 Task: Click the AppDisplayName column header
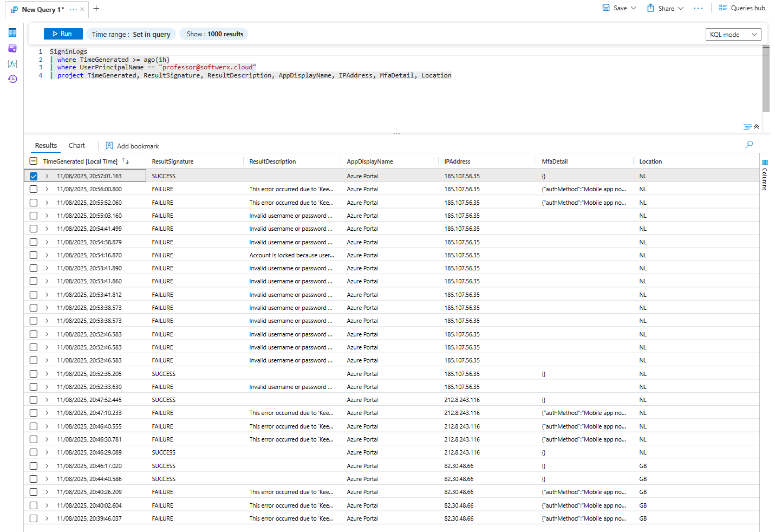(x=370, y=161)
